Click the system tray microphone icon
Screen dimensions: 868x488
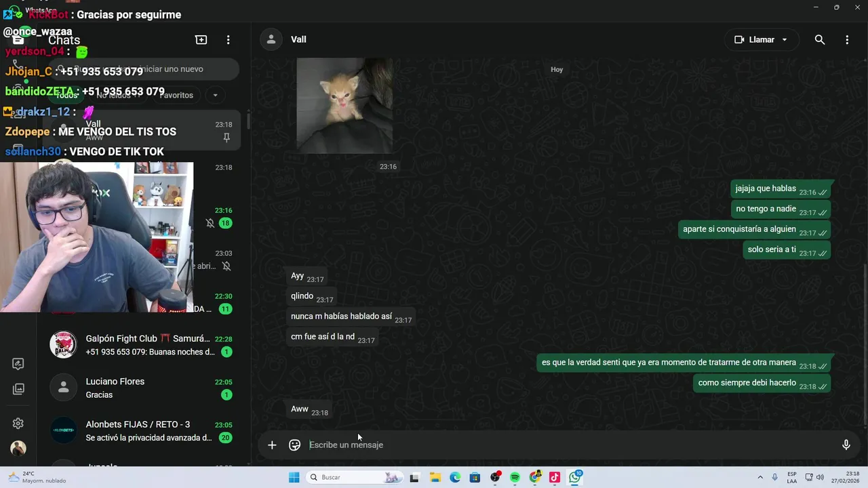point(774,478)
